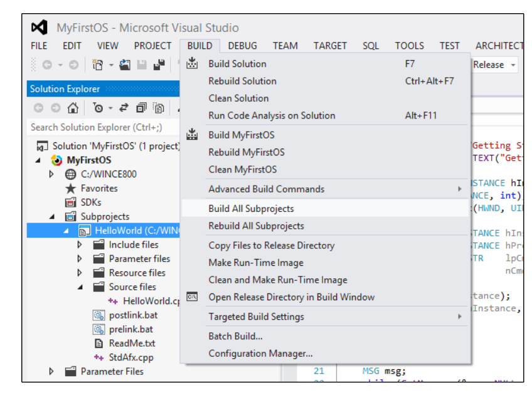
Task: Collapse the HelloWorld subproject node
Action: 66,231
